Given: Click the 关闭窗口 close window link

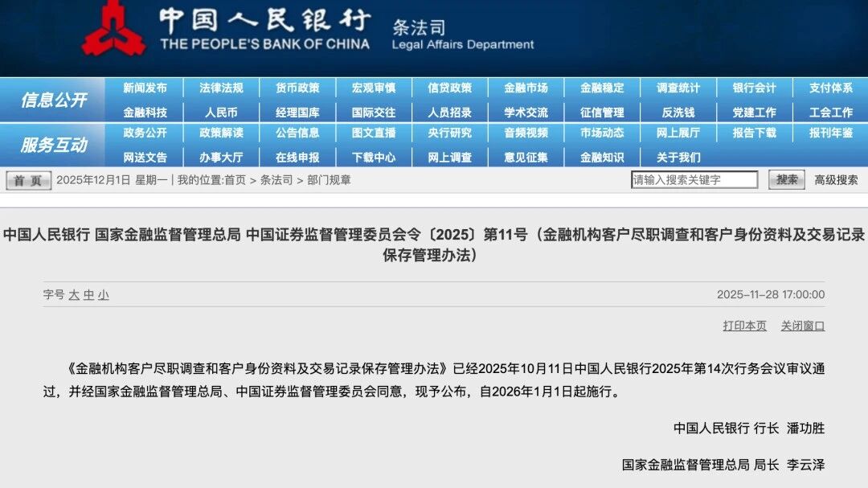Looking at the screenshot, I should (x=803, y=326).
